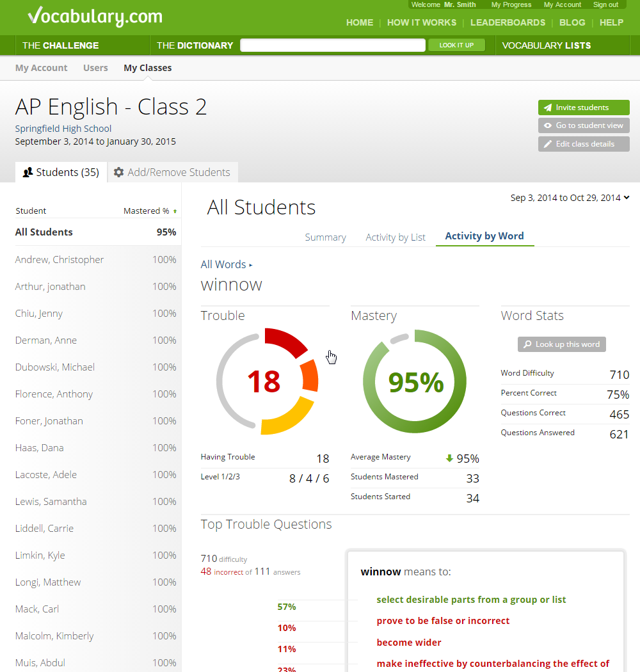Click the gear icon on Add/Remove Students
The height and width of the screenshot is (672, 640).
point(118,172)
